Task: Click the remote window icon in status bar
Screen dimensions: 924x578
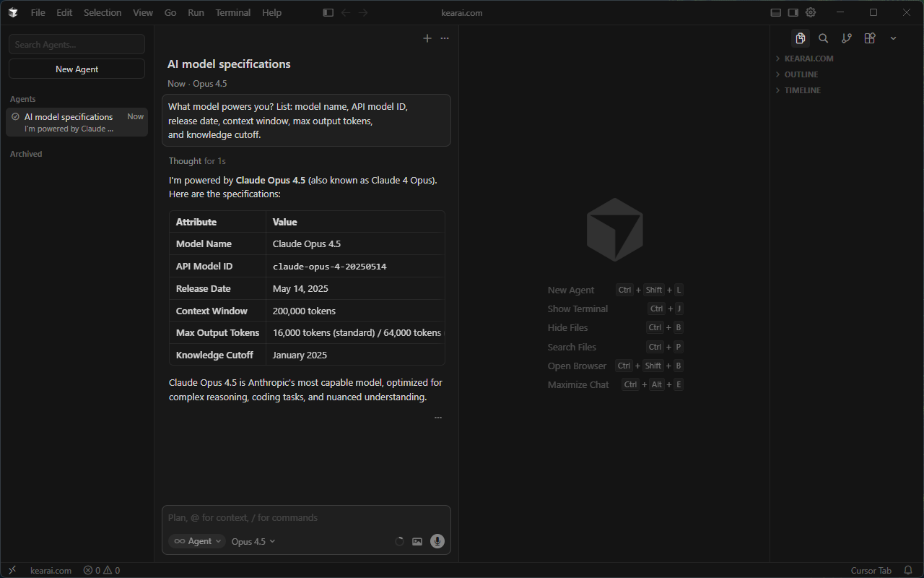Action: (x=12, y=570)
